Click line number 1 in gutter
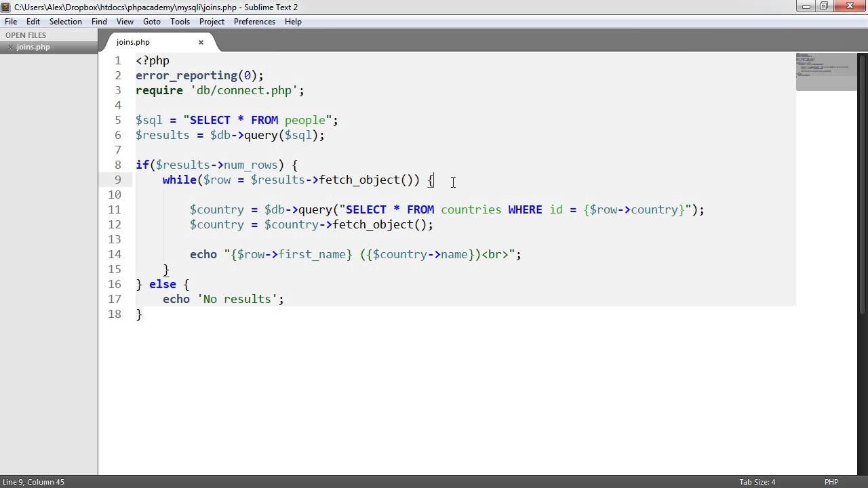Screen dimensions: 868x488 117,60
